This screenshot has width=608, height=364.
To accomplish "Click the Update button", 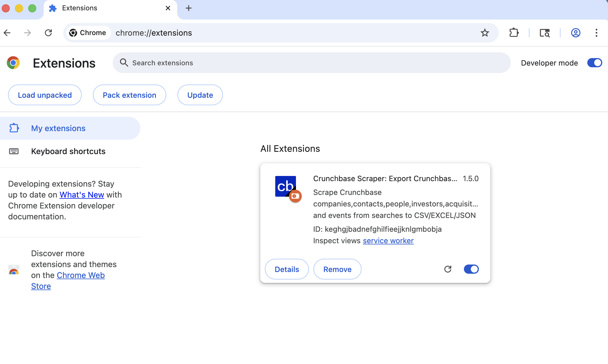I will coord(200,95).
